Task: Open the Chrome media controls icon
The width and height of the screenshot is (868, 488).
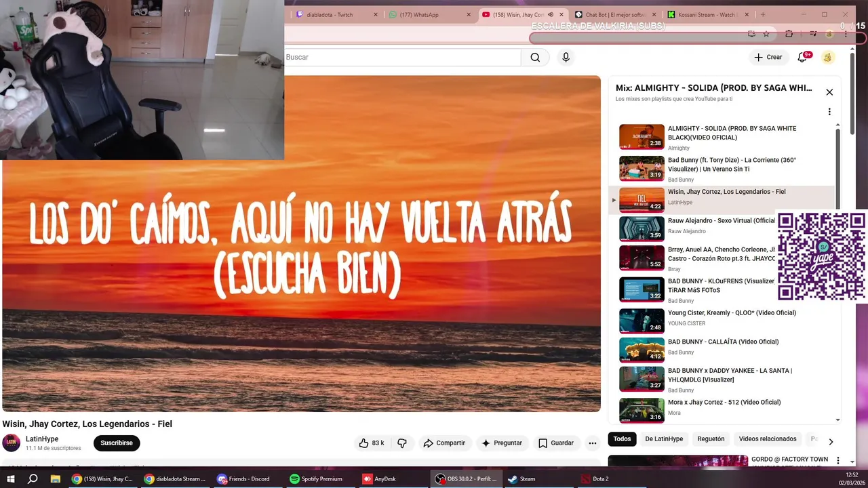Action: [812, 34]
